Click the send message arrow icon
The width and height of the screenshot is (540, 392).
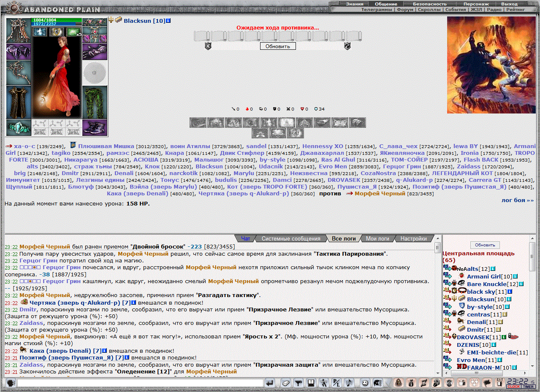coord(270,383)
